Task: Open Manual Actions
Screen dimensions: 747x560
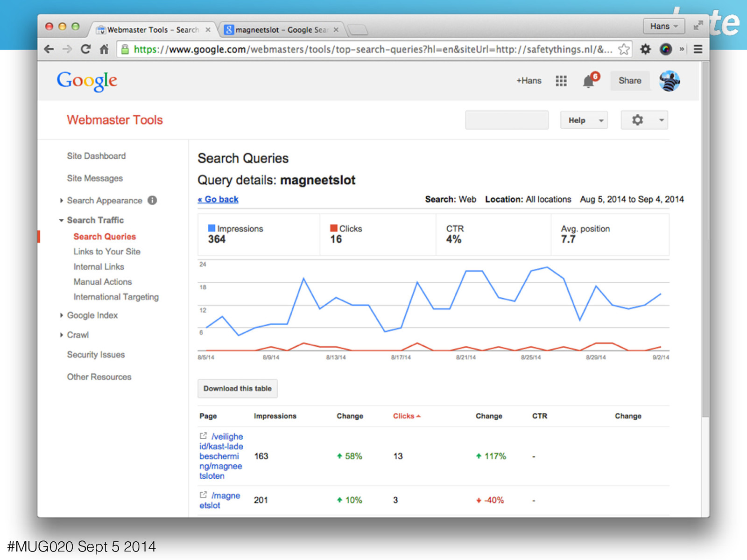Action: (x=103, y=282)
